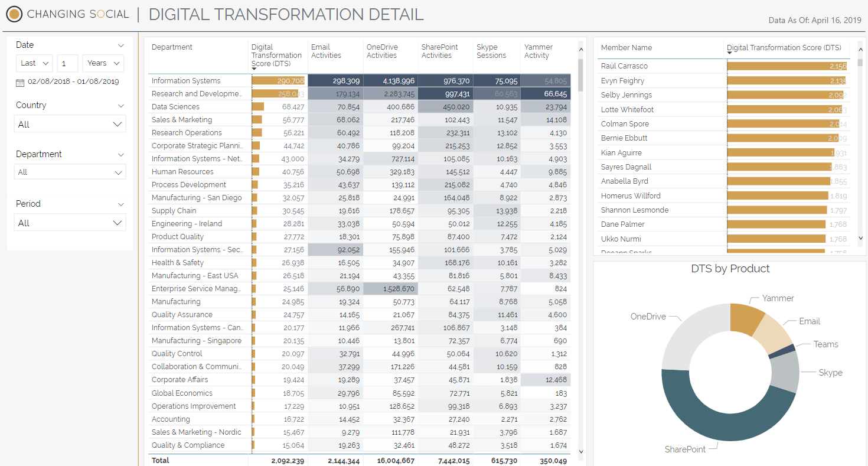This screenshot has width=868, height=466.
Task: Sort by SharePoint Activities column header
Action: [436, 51]
